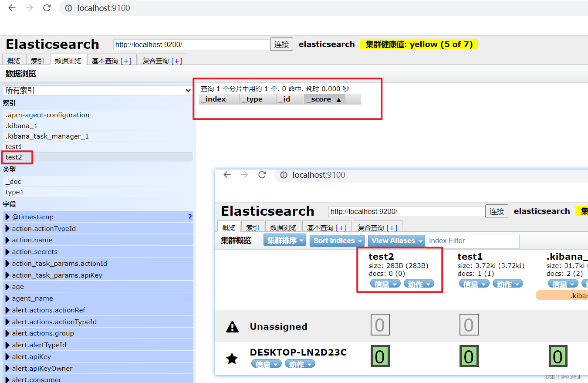The height and width of the screenshot is (383, 588).
Task: Click the Unassigned warning triangle icon
Action: pos(233,326)
